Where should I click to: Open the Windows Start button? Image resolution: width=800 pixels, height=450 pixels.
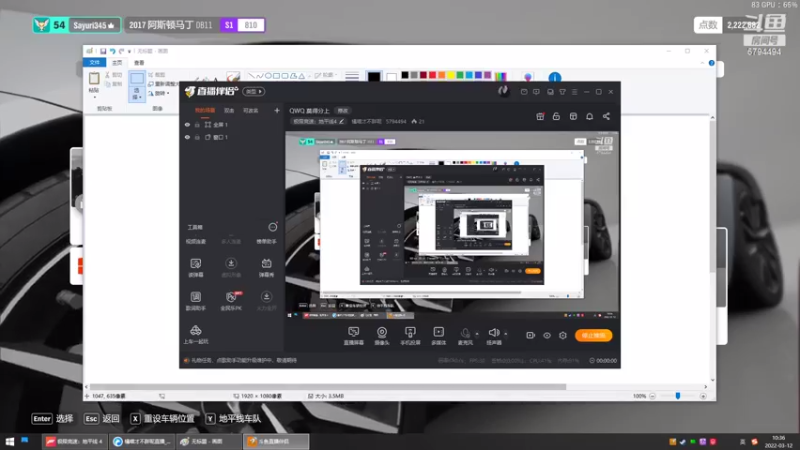pyautogui.click(x=9, y=441)
